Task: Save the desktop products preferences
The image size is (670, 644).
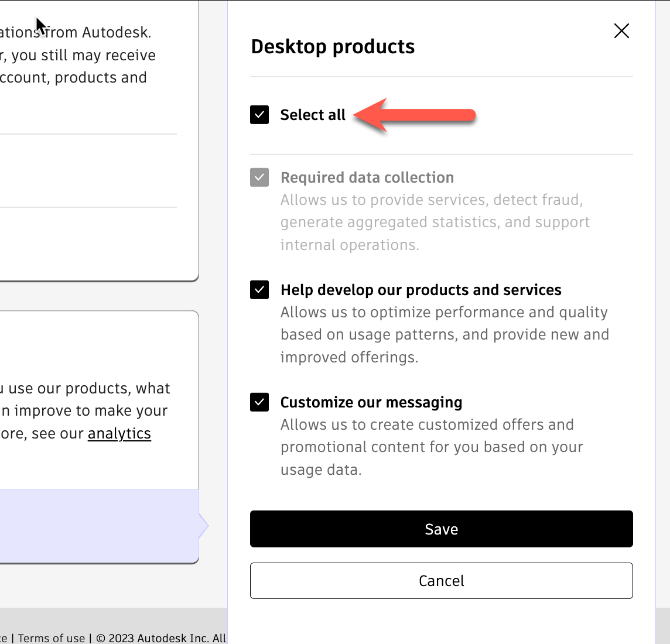Action: [441, 529]
